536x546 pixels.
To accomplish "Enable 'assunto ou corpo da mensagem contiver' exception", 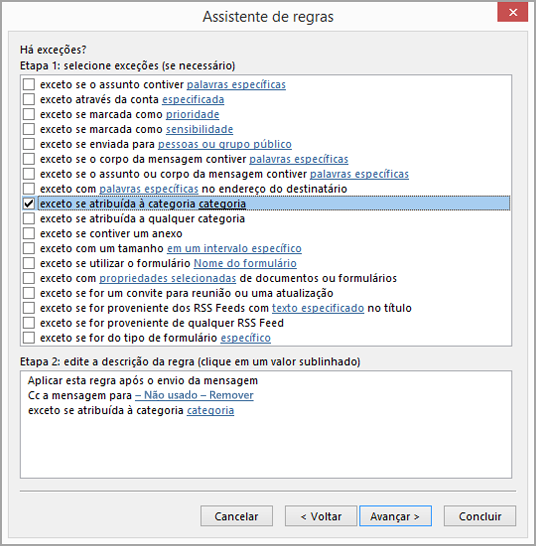I will click(x=29, y=174).
